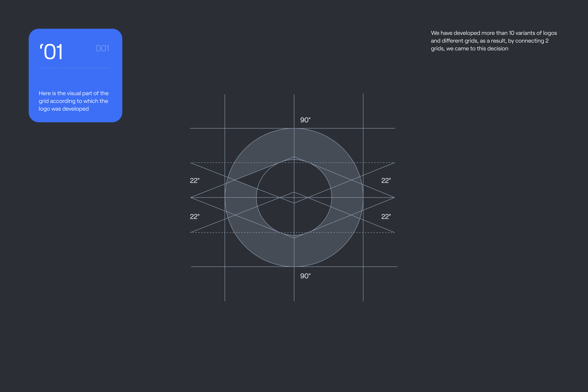This screenshot has width=588, height=392.
Task: Click the top 90° angle label
Action: (x=305, y=120)
